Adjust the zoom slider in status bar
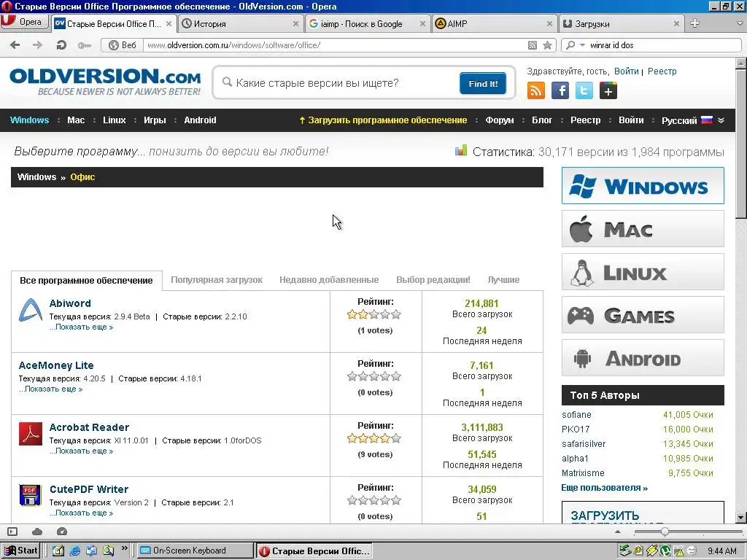 click(665, 532)
